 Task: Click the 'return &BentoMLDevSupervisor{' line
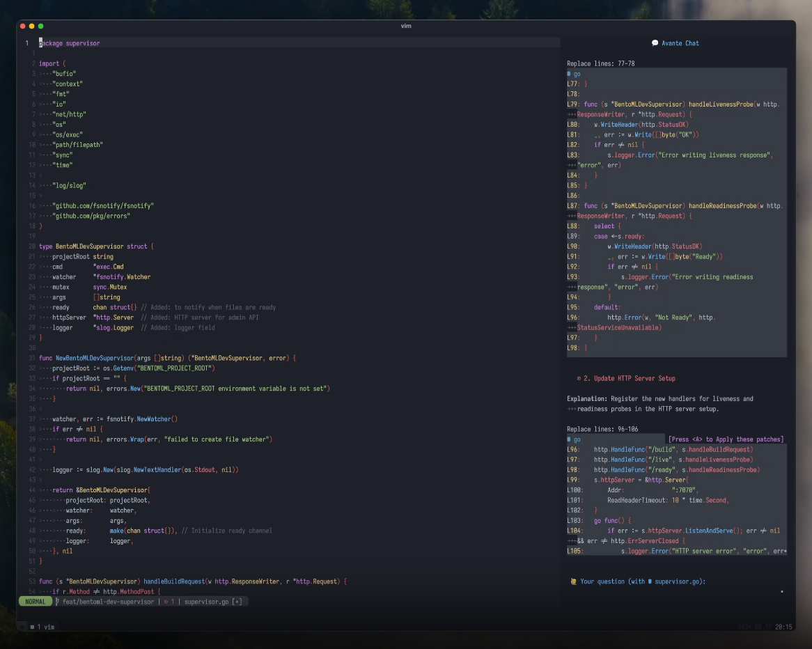point(102,490)
